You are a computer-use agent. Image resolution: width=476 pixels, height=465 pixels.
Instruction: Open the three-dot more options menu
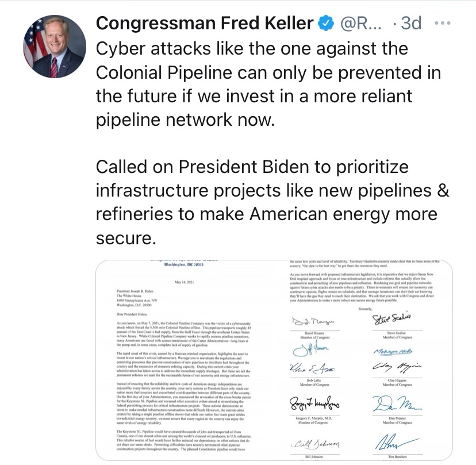click(x=443, y=24)
